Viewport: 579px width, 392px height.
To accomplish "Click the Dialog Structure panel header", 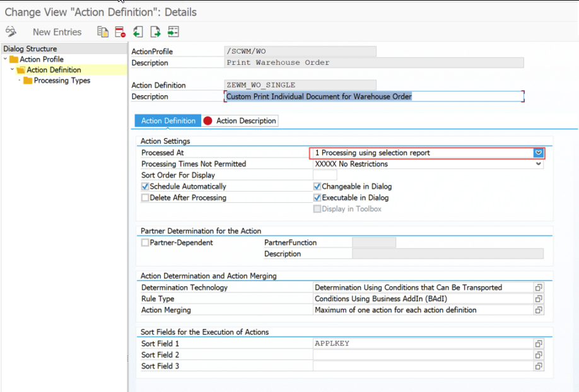I will [x=64, y=49].
